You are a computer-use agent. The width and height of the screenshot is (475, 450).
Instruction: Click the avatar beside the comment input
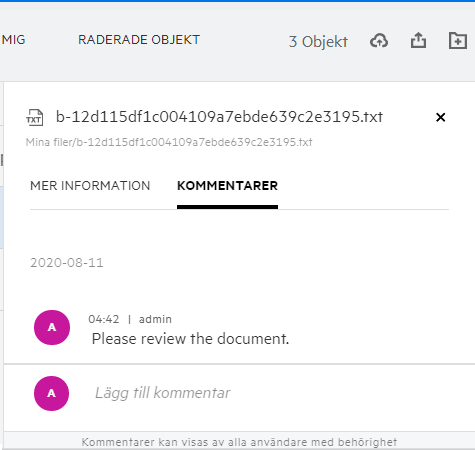point(51,393)
